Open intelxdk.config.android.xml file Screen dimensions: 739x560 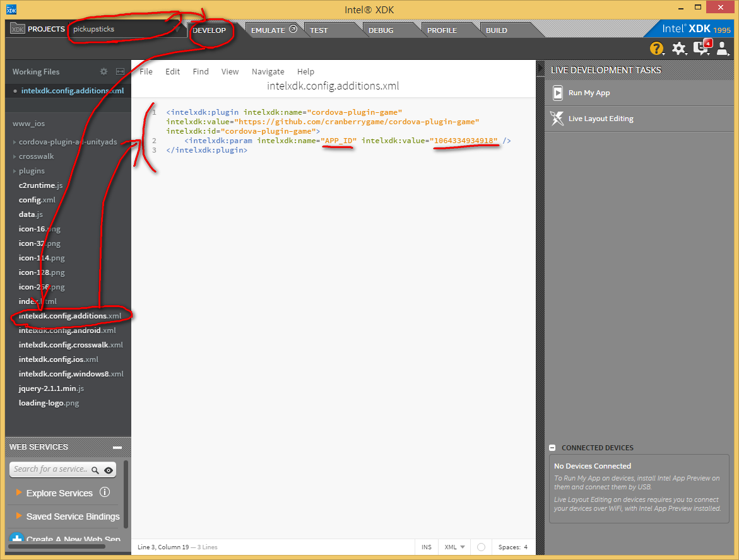67,330
